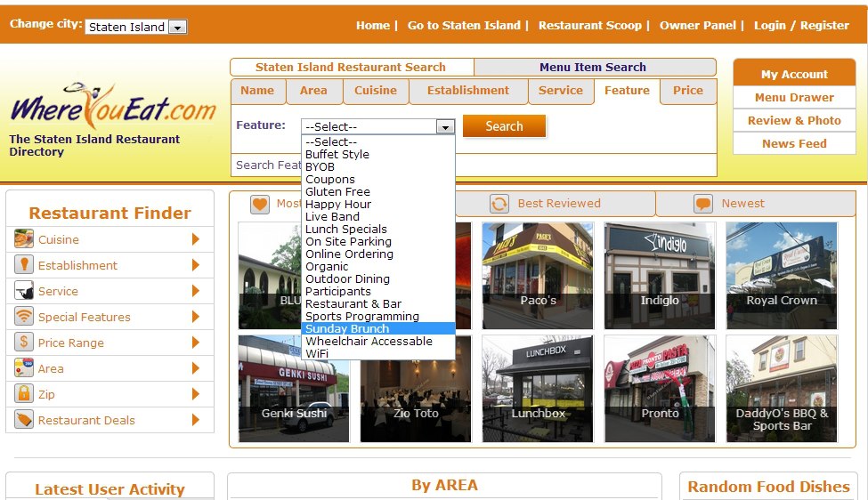Go to Home link
Viewport: 868px width, 500px height.
click(x=372, y=25)
